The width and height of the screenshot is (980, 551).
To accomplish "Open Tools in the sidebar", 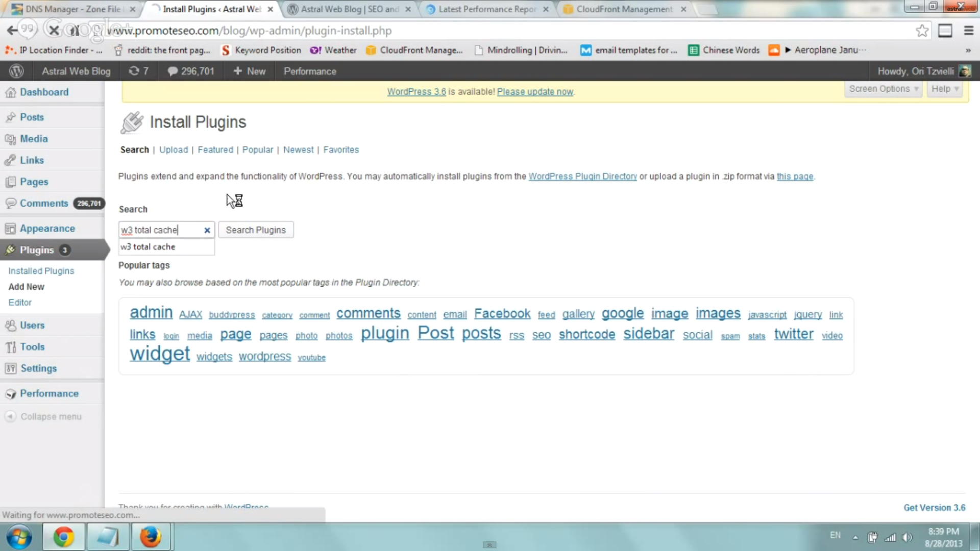I will tap(32, 347).
